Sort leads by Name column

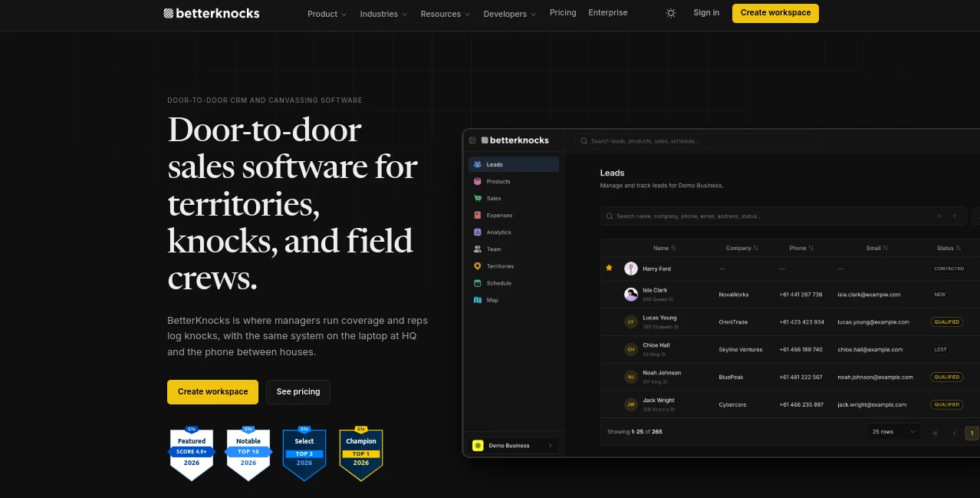click(x=665, y=248)
